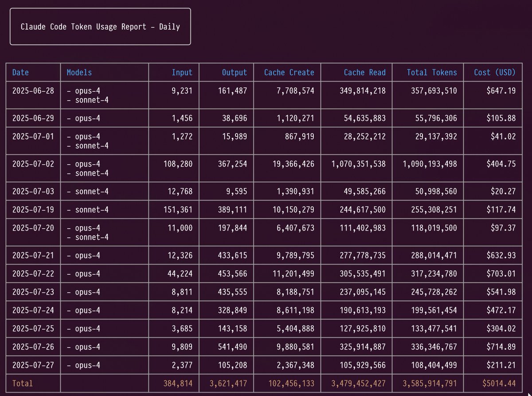Select the date cell 2025-07-01
Viewport: 532px width, 396px height.
coord(33,136)
